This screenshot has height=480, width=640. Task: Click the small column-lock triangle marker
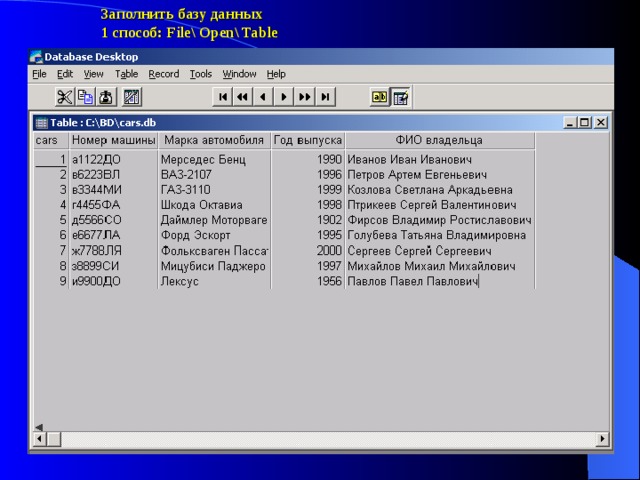39,427
